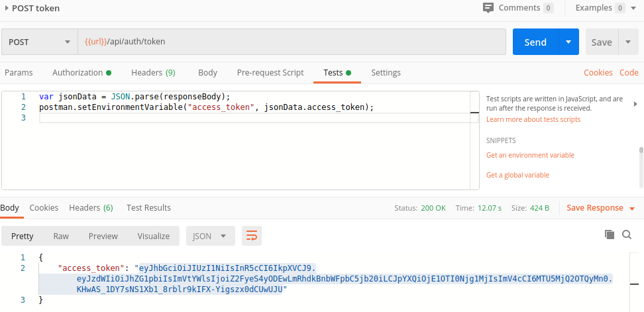Switch to the Params tab
The height and width of the screenshot is (312, 644).
pos(19,73)
